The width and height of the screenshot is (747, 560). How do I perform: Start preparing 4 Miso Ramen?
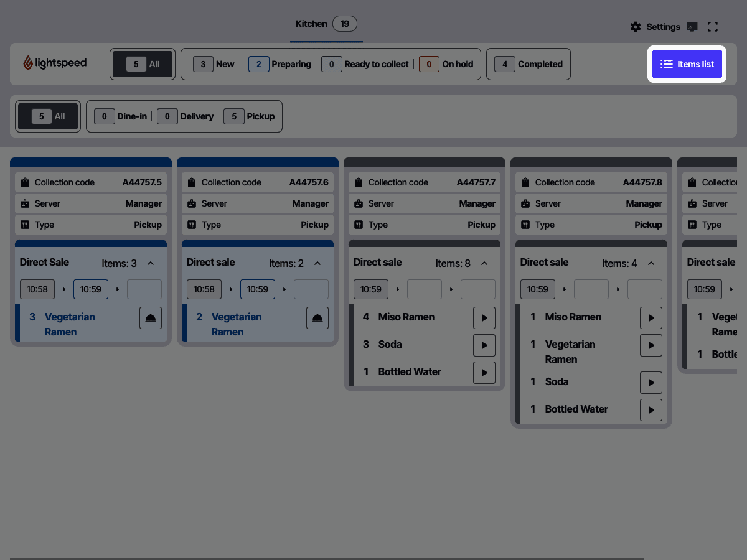click(x=484, y=318)
